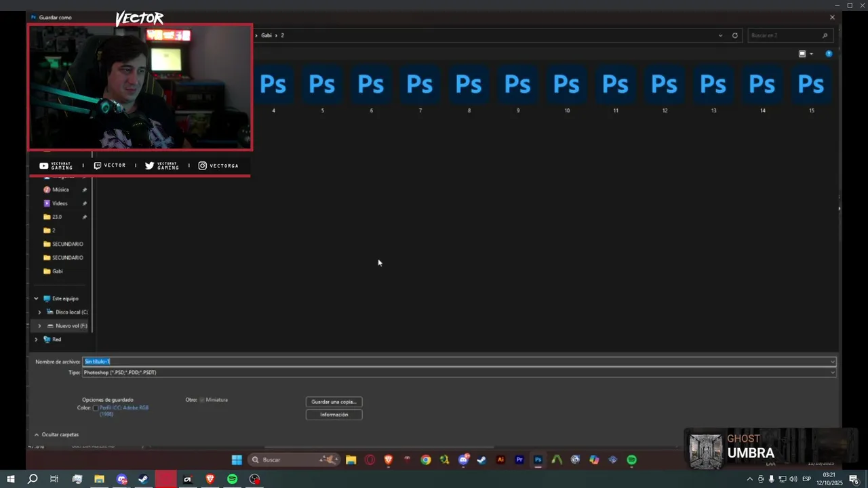Open the 'Tipo' file format dropdown
The height and width of the screenshot is (488, 868).
(x=459, y=372)
